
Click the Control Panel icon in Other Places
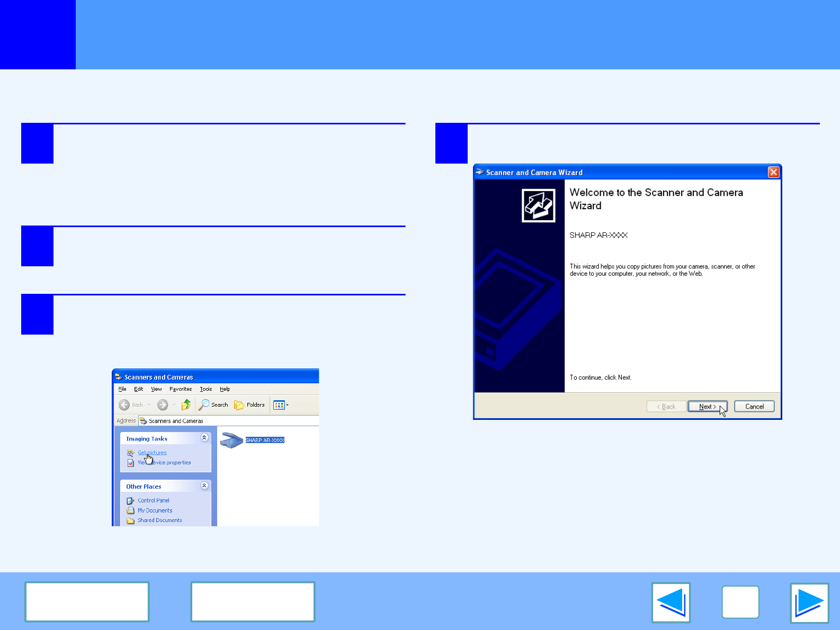pos(131,501)
